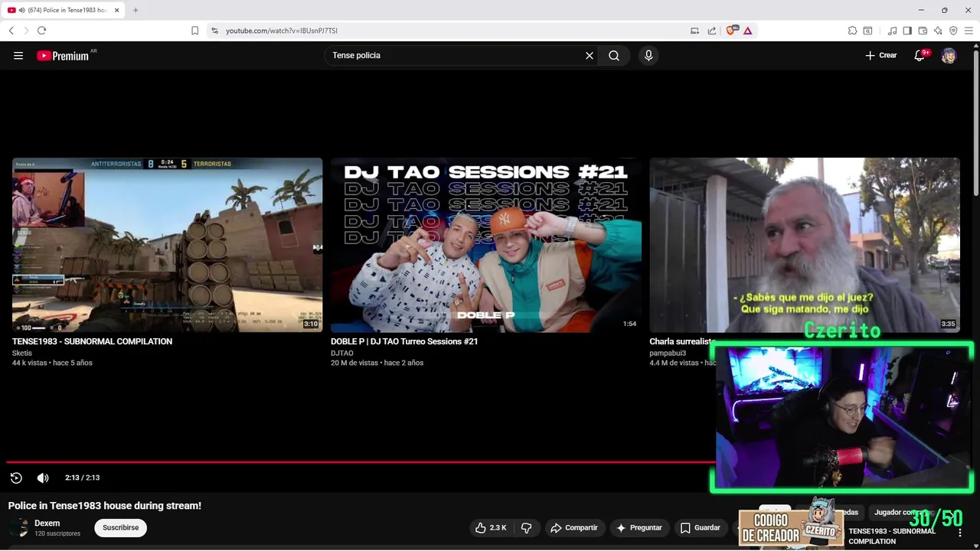Open browser extensions puzzle icon
Screen dimensions: 980x551
[852, 31]
